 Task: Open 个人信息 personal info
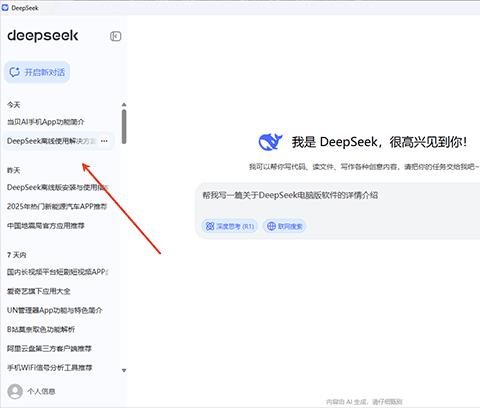click(41, 391)
